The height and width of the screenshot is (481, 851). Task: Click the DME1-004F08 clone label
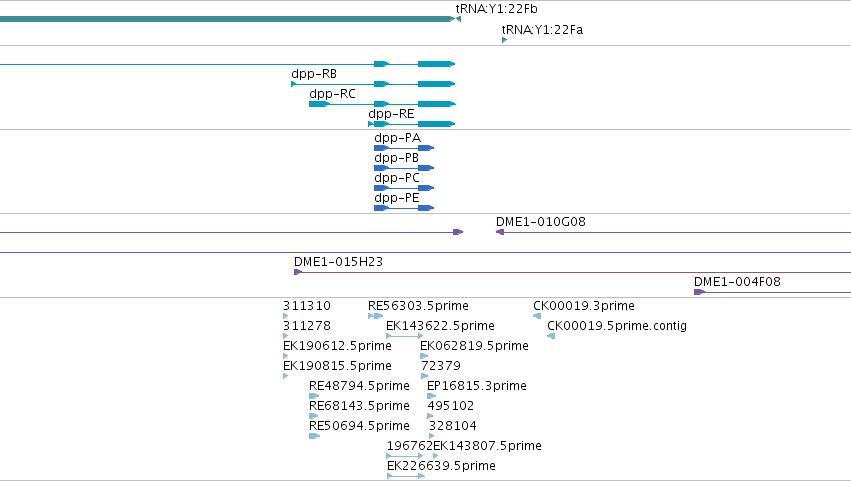coord(737,282)
